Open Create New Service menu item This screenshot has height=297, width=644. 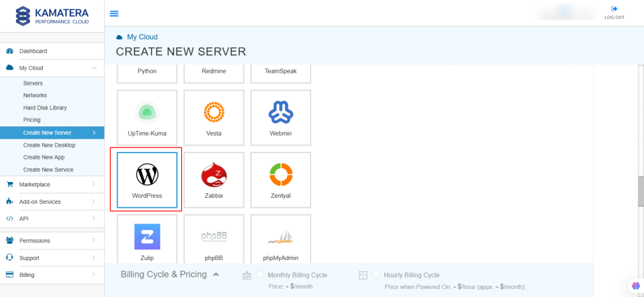click(48, 170)
